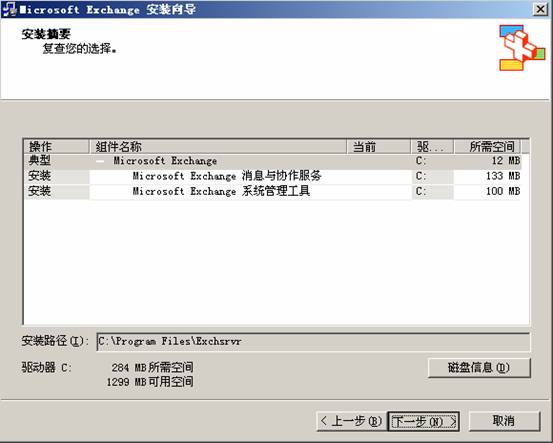Open the 安装 action for 消息与协作服务

(56, 176)
